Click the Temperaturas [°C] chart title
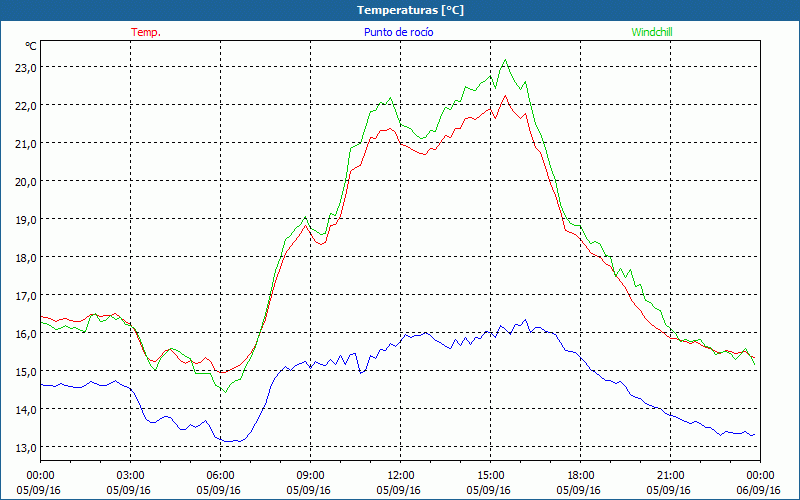Screen dimensions: 800x500 coord(410,10)
